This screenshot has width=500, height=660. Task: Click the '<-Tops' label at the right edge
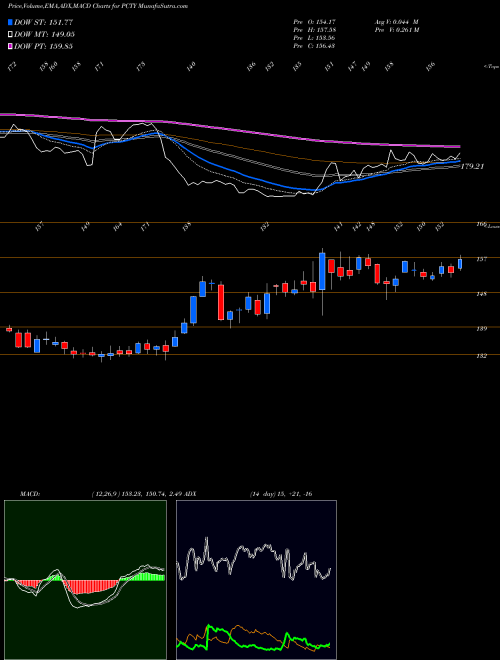(x=492, y=67)
